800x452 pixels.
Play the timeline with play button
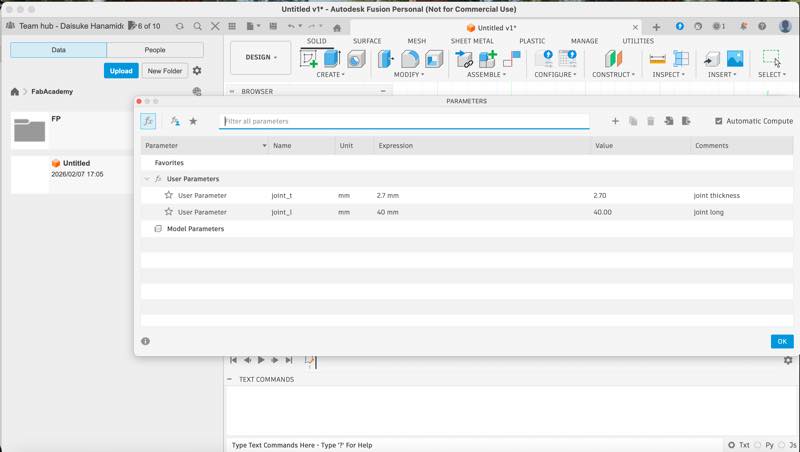261,360
